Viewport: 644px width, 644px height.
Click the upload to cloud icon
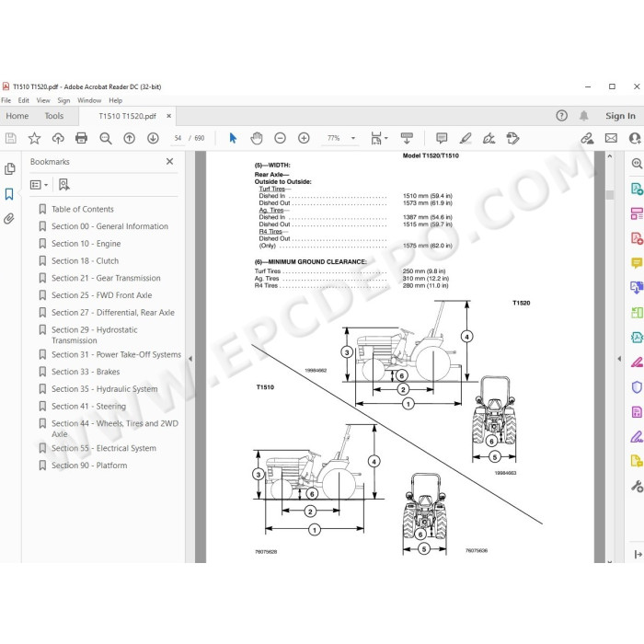(x=58, y=138)
